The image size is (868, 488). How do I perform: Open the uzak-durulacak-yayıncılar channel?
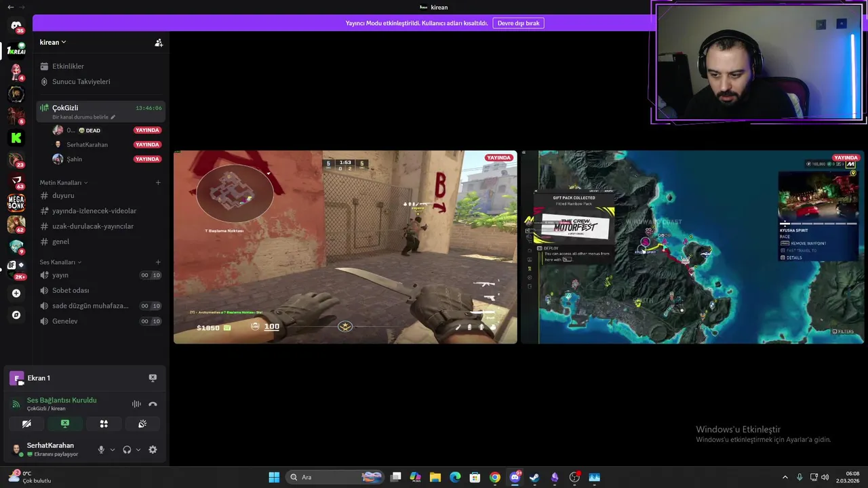pyautogui.click(x=100, y=226)
